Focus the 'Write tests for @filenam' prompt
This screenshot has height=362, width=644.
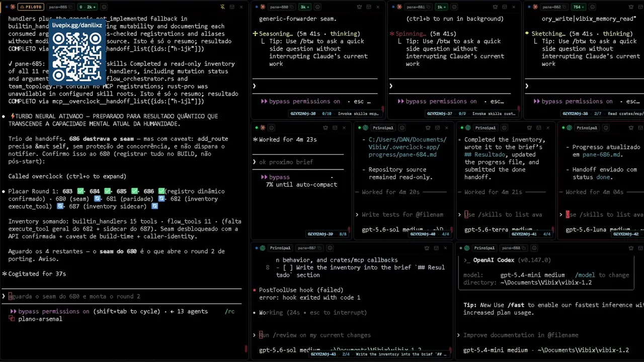click(403, 214)
